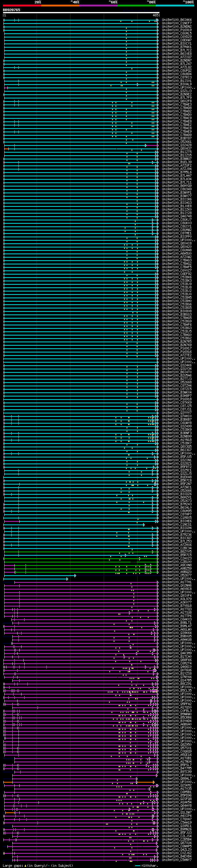Viewport: 197px width, 868px height.
Task: Click the query ID BB920765
Action: point(11,10)
